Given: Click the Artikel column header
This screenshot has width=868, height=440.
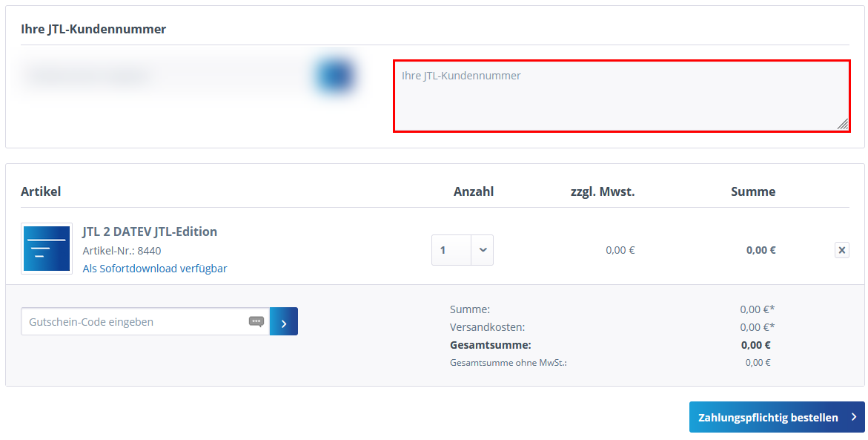Looking at the screenshot, I should tap(41, 191).
